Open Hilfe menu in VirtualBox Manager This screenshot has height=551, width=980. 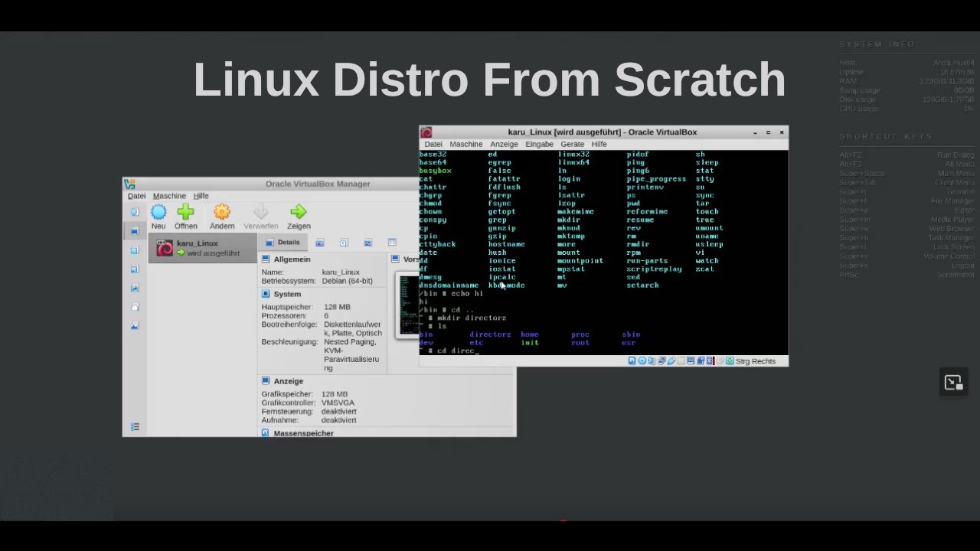pos(201,196)
